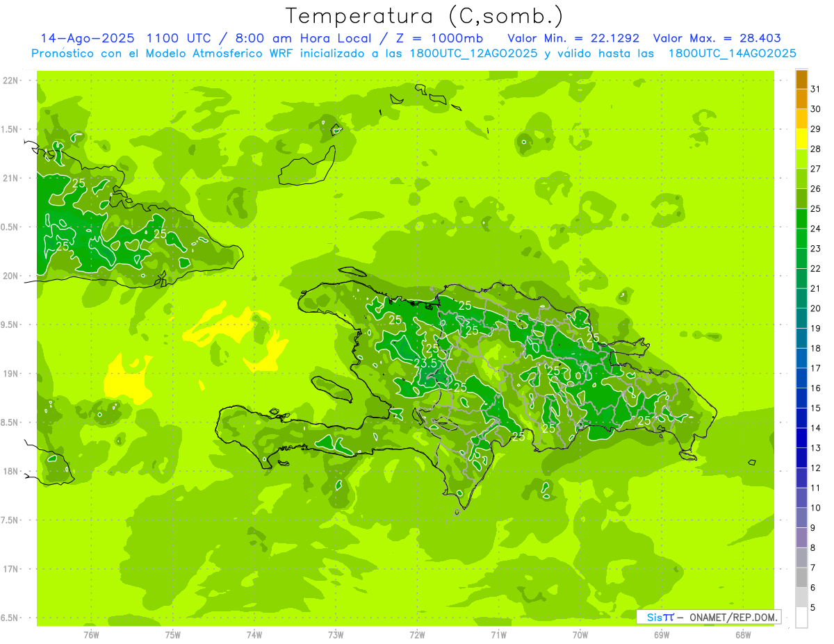Click the "22" value on color legend

pyautogui.click(x=816, y=268)
